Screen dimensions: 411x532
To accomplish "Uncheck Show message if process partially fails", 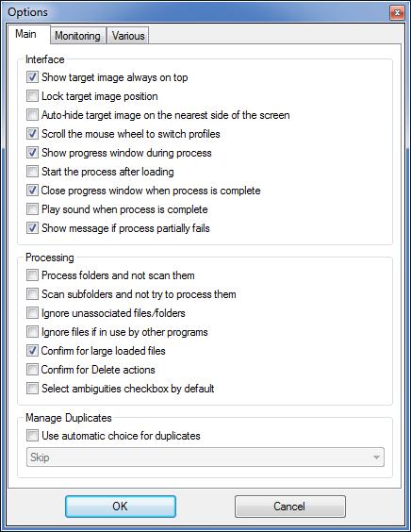I will pos(33,228).
